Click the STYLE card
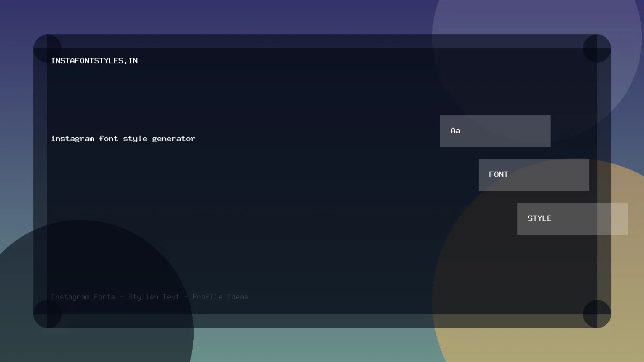This screenshot has width=644, height=362. 573,219
